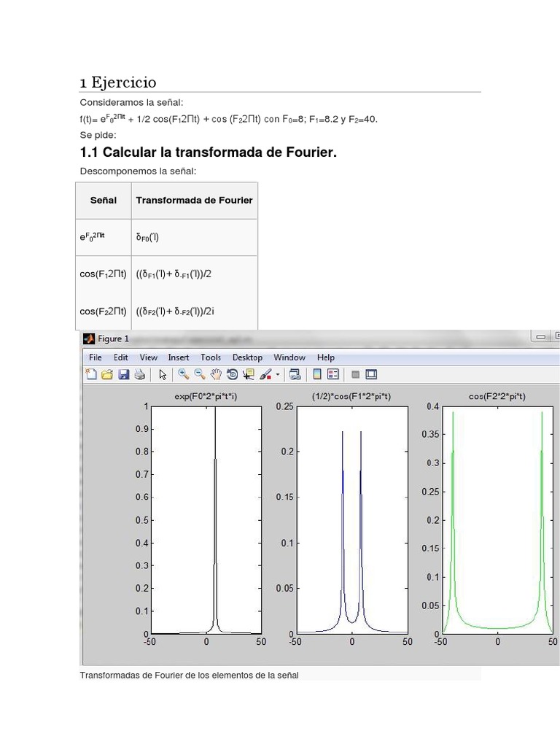Click inside the green cosine plot axes
The height and width of the screenshot is (747, 560).
click(497, 519)
